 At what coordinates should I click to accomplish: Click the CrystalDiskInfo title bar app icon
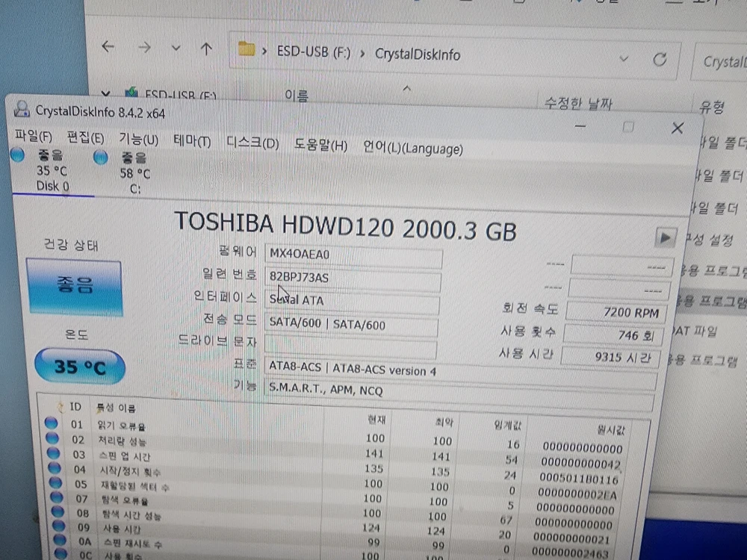[22, 109]
